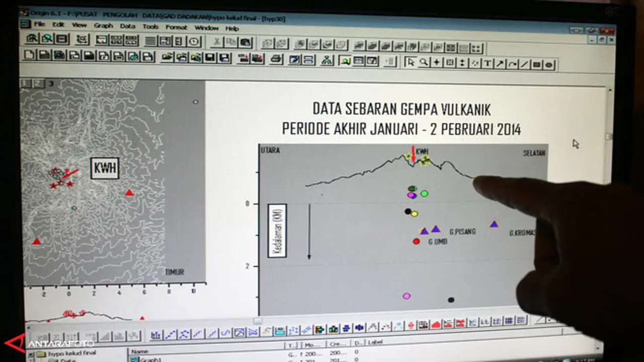Viewport: 644px width, 362px height.
Task: Switch to graph layer 1
Action: (x=27, y=83)
